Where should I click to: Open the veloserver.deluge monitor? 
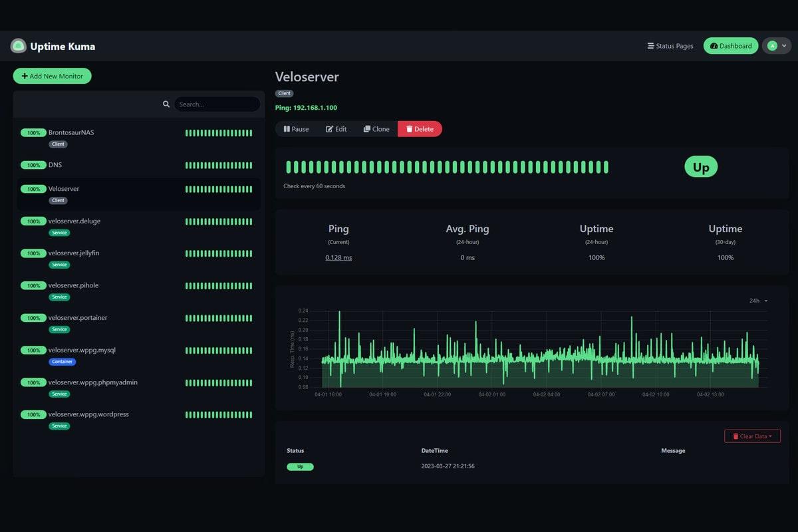138,226
